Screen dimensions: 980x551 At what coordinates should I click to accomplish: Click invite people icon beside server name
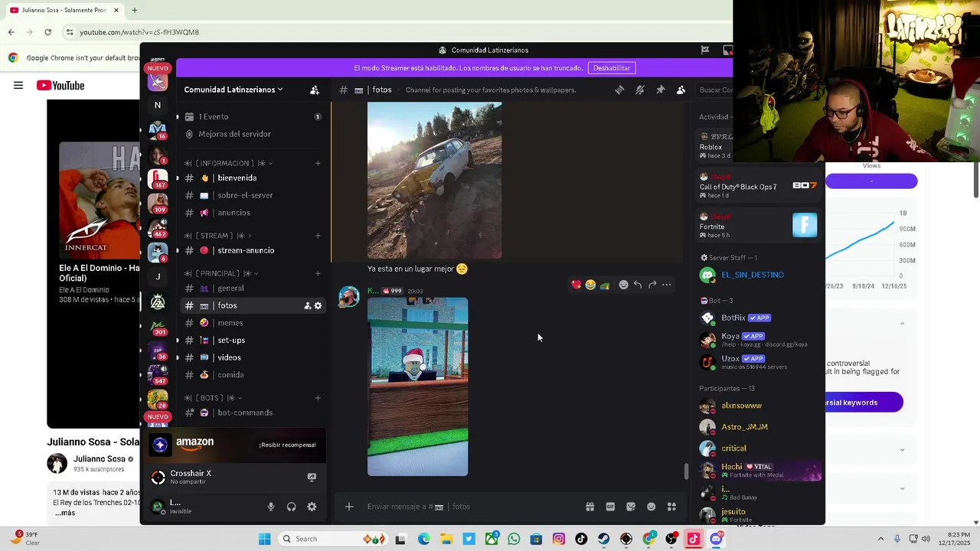(314, 90)
